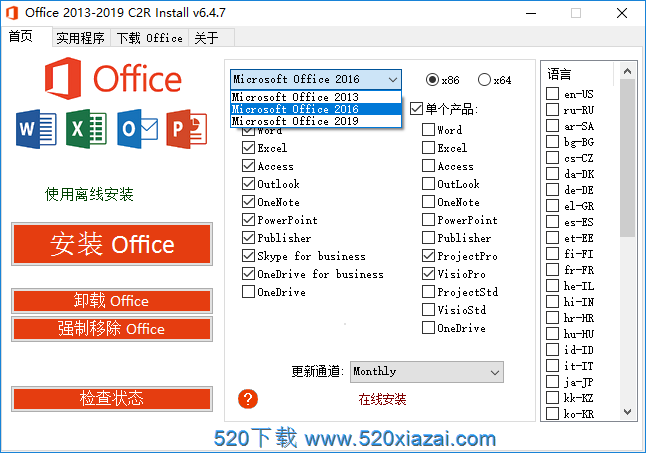Uncheck OneDrive for business

pos(248,273)
